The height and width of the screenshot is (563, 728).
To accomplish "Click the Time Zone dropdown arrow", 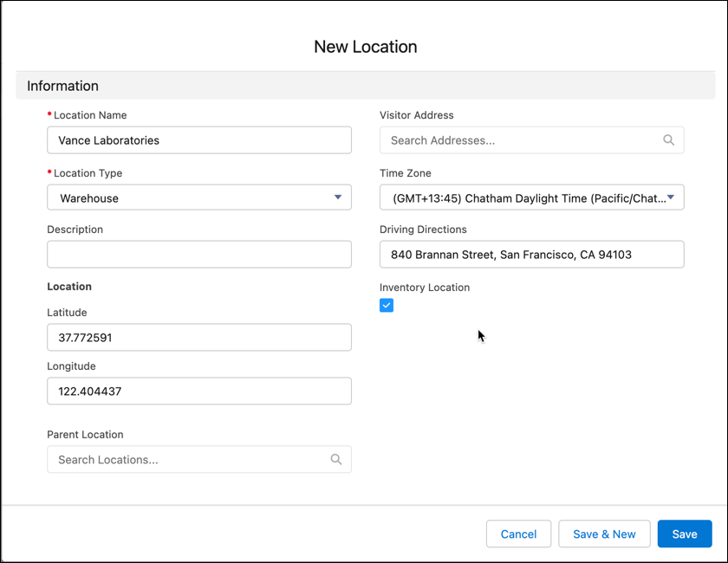I will click(x=672, y=197).
